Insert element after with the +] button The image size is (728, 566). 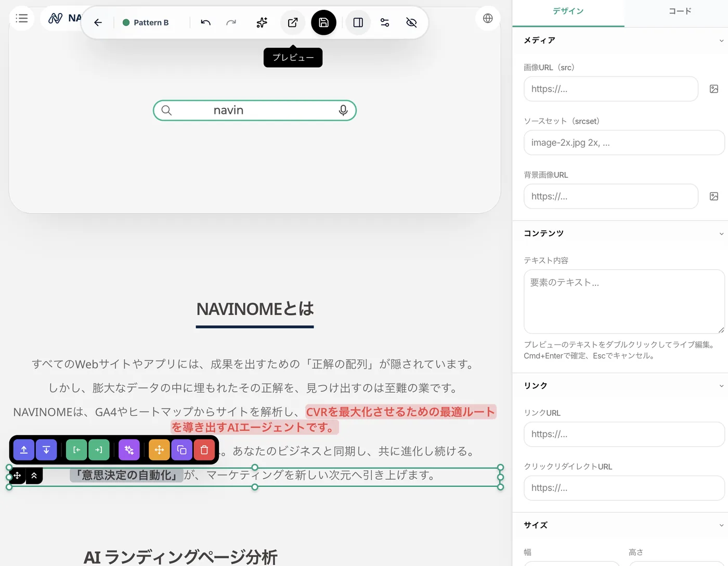pyautogui.click(x=99, y=450)
